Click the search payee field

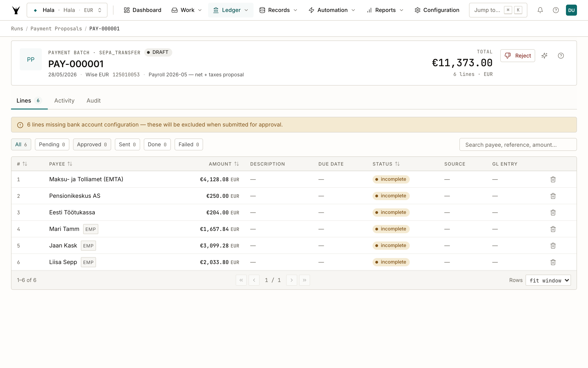coord(518,145)
